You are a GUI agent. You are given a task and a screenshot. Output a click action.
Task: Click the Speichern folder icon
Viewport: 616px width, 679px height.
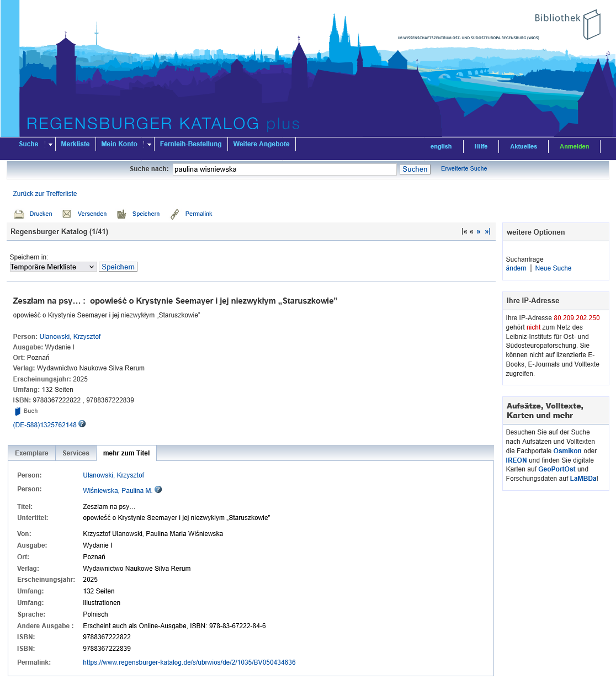pyautogui.click(x=121, y=214)
